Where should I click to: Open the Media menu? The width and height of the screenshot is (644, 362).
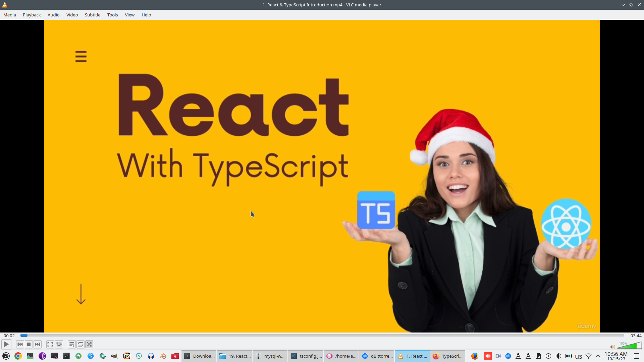[x=10, y=15]
